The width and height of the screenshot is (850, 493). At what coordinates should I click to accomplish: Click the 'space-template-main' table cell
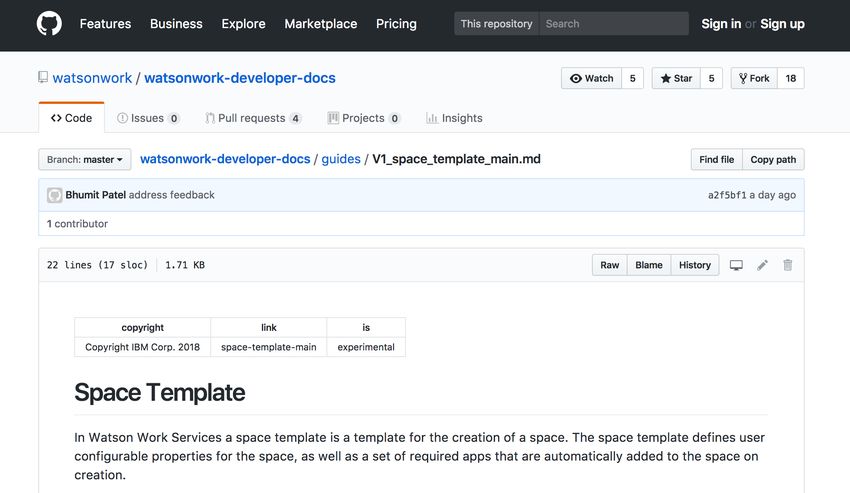point(269,347)
